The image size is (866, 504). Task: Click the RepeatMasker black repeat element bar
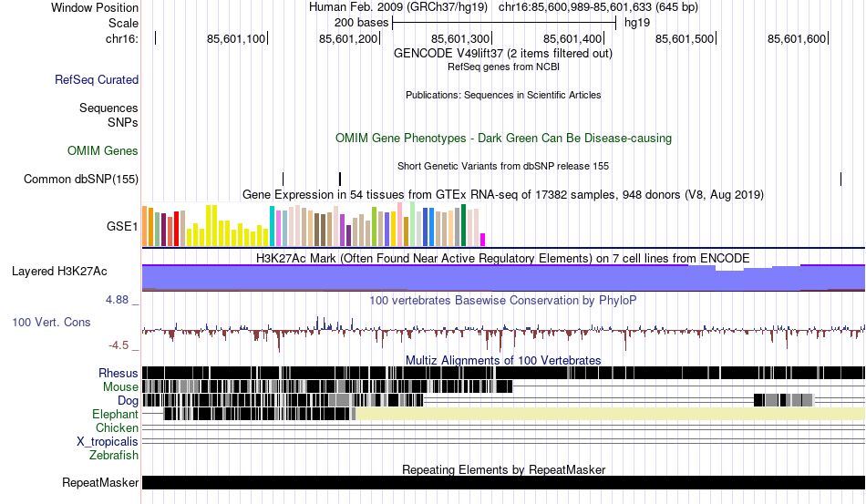(503, 482)
